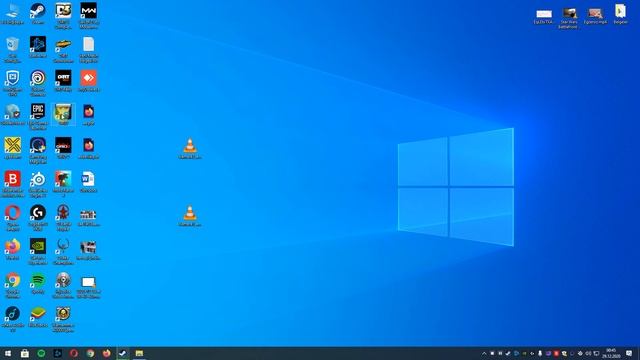
Task: Select the blank text file icon
Action: click(x=89, y=49)
